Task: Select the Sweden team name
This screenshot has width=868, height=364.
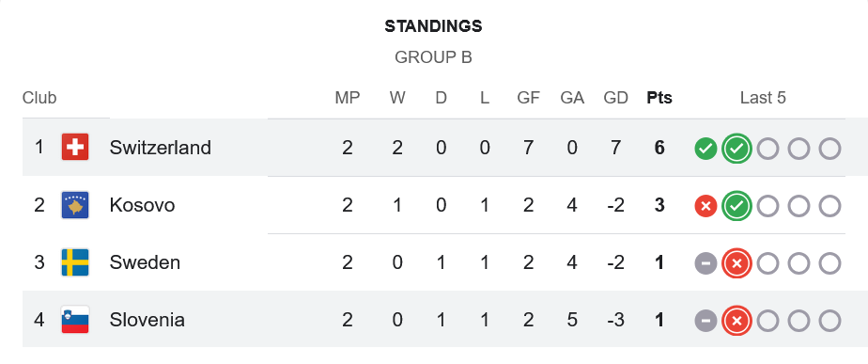Action: point(145,262)
